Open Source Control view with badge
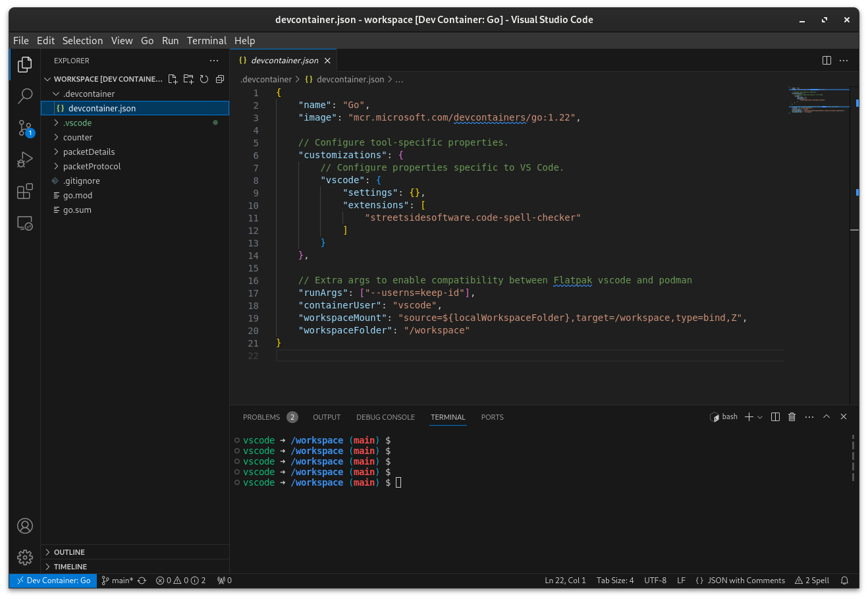Screen dimensions: 868x599 [x=25, y=128]
